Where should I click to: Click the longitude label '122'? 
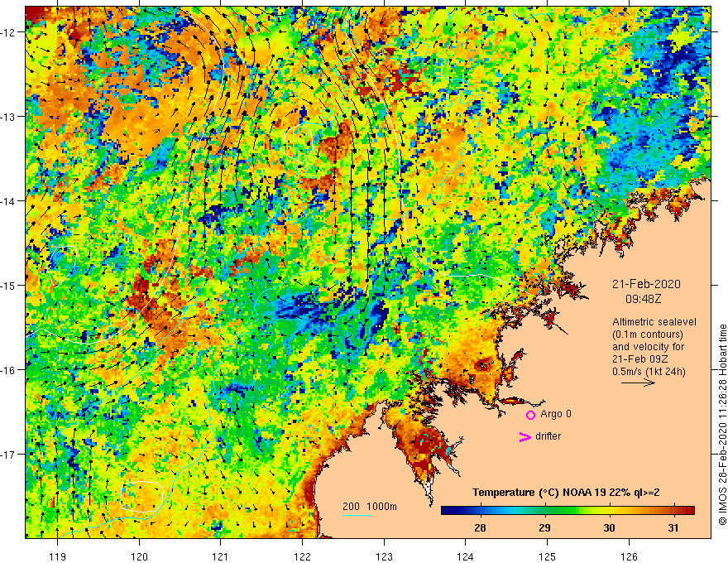pyautogui.click(x=302, y=556)
